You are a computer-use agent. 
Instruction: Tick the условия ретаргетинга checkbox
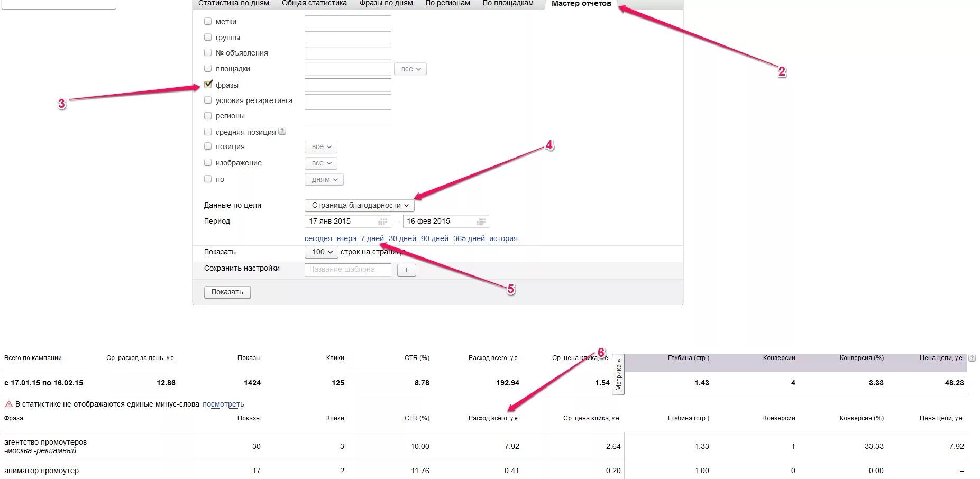tap(208, 100)
